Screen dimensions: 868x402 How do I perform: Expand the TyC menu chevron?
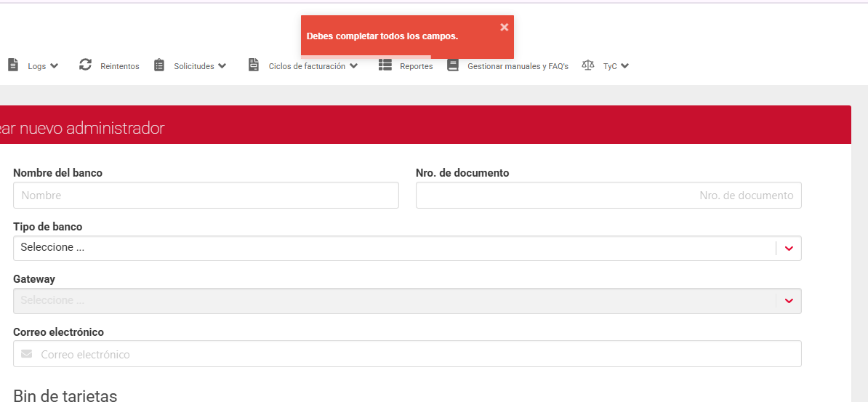(625, 66)
